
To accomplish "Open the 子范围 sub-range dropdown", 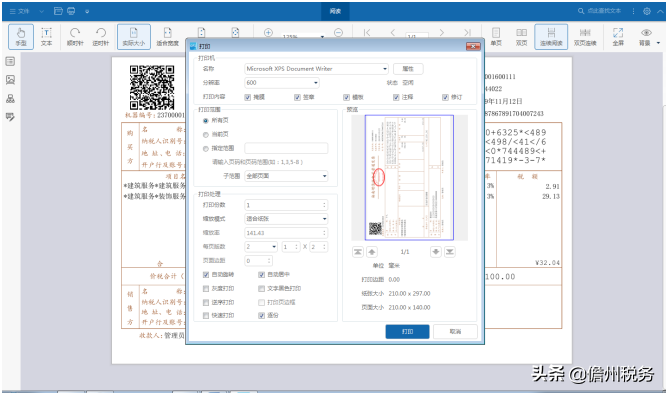I will tap(286, 176).
